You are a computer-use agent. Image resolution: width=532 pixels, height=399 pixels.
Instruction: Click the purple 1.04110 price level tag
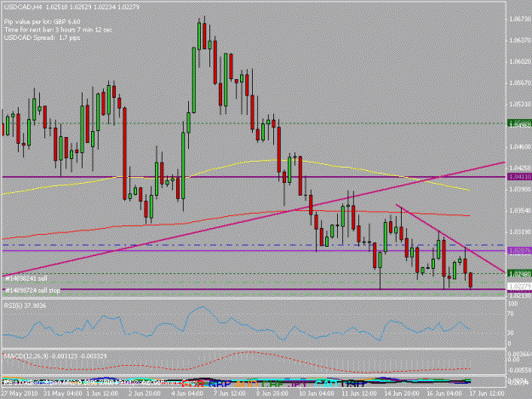click(519, 177)
